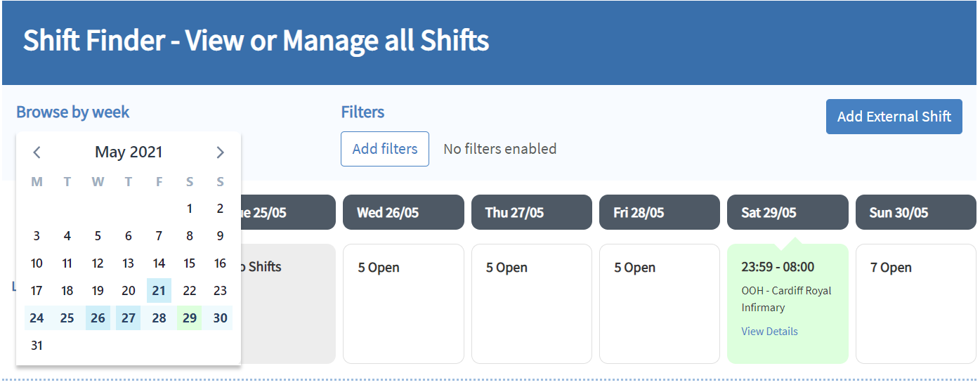Click Add External Shift button

894,117
